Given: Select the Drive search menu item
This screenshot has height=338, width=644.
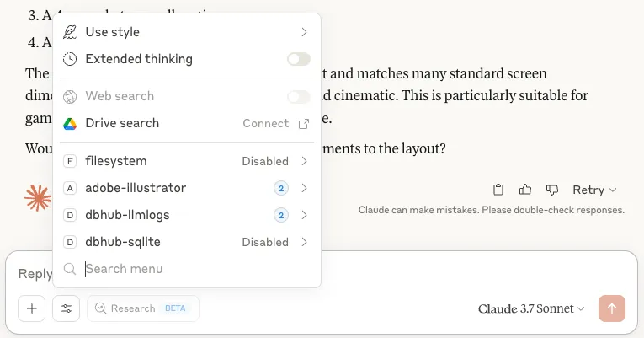Looking at the screenshot, I should (187, 123).
